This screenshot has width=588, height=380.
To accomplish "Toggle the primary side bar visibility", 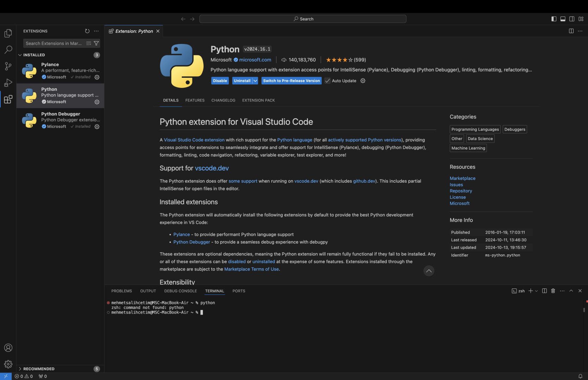I will point(554,19).
